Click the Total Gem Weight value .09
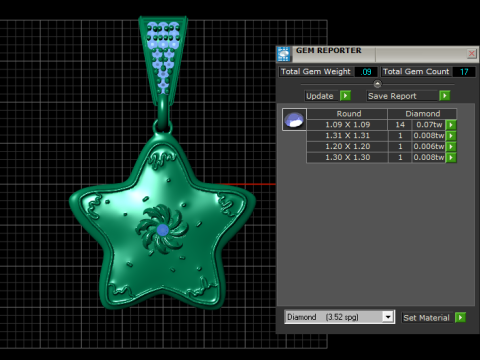The height and width of the screenshot is (360, 480). coord(366,72)
